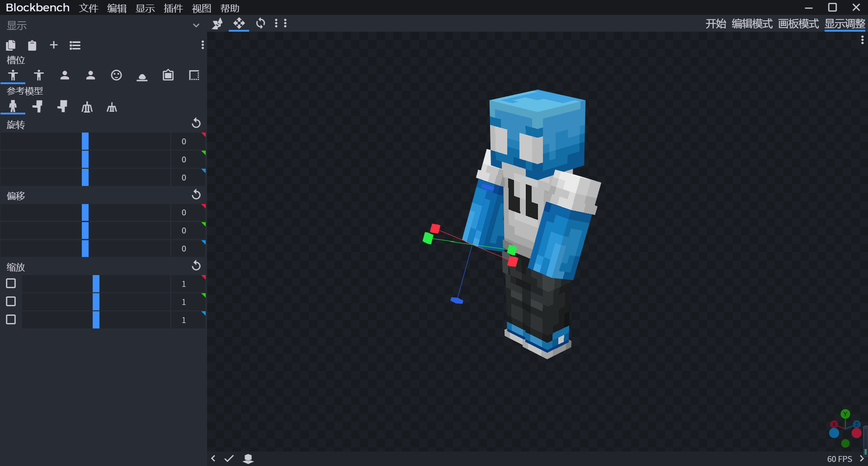Enable the first 缩放 axis checkbox

[11, 284]
